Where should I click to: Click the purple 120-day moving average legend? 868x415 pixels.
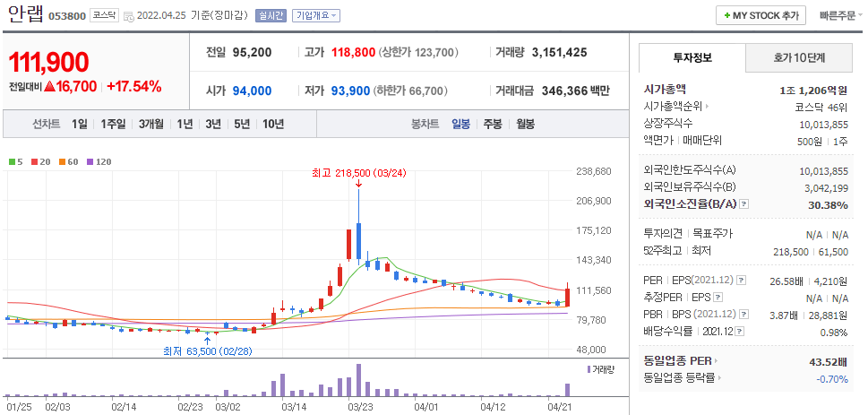(x=99, y=162)
